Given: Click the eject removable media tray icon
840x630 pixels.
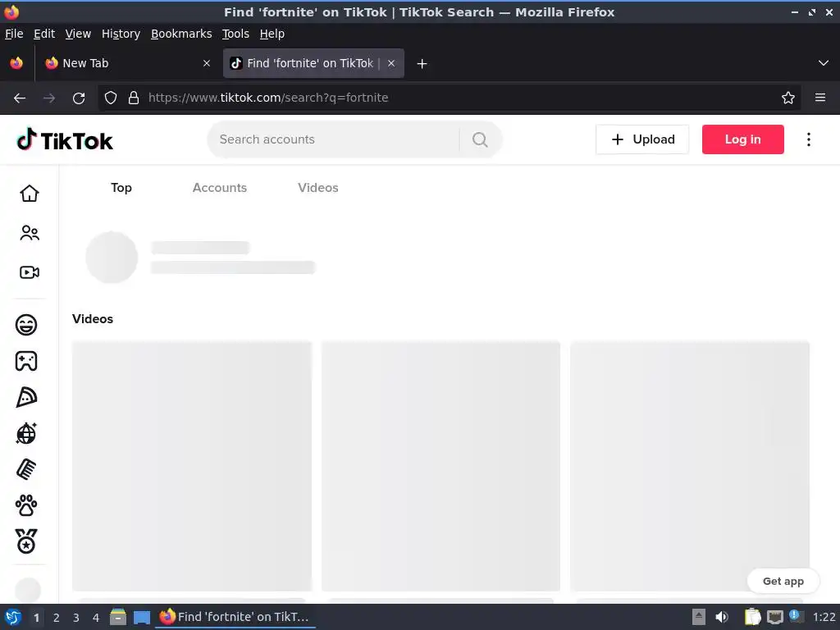Looking at the screenshot, I should [x=699, y=617].
